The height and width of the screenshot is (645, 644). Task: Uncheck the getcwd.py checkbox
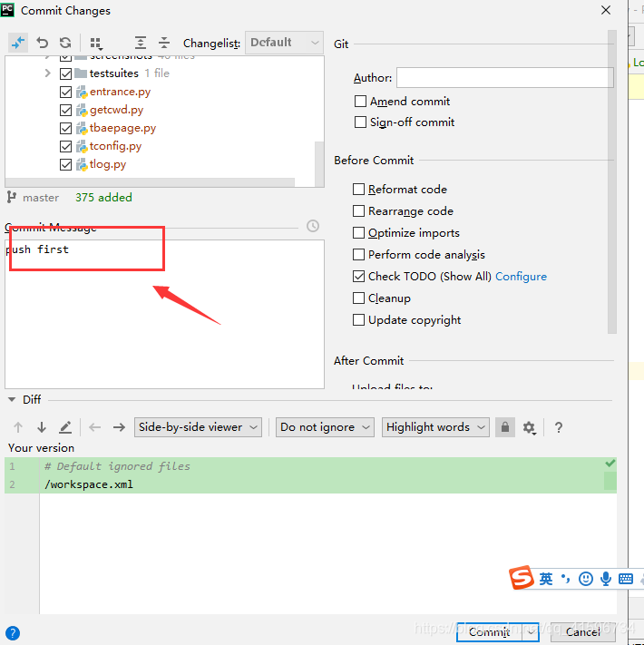[x=66, y=111]
